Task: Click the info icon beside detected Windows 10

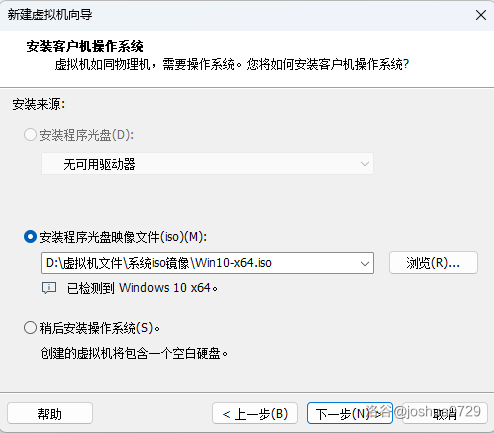Action: 49,288
